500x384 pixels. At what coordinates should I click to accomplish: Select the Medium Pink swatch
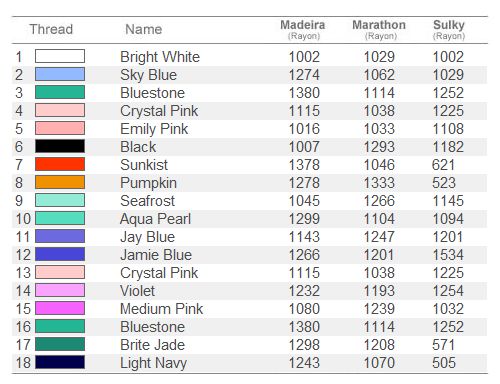[60, 308]
